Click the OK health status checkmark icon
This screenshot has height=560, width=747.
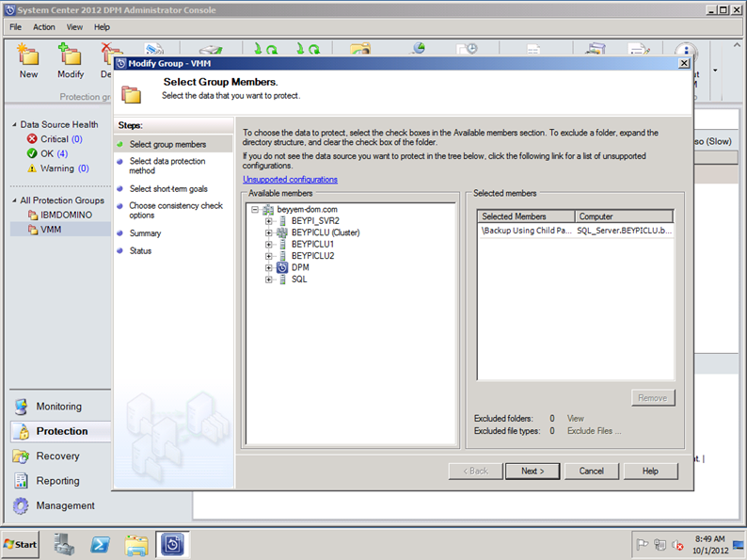click(x=32, y=153)
